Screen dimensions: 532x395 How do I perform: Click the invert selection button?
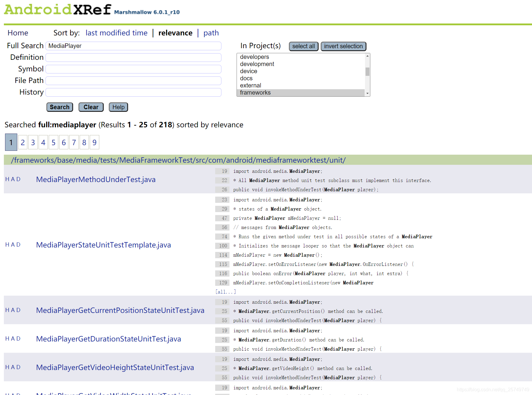[x=343, y=46]
